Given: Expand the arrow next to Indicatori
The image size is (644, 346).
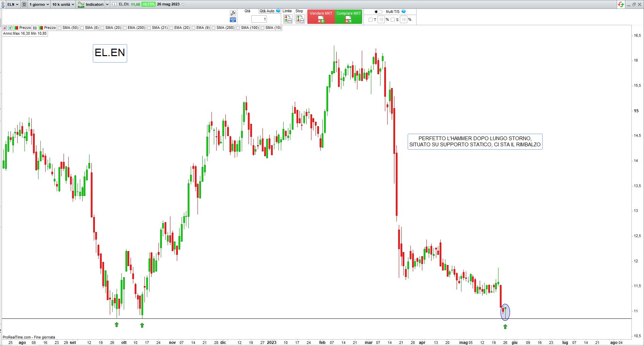Looking at the screenshot, I should tap(107, 4).
